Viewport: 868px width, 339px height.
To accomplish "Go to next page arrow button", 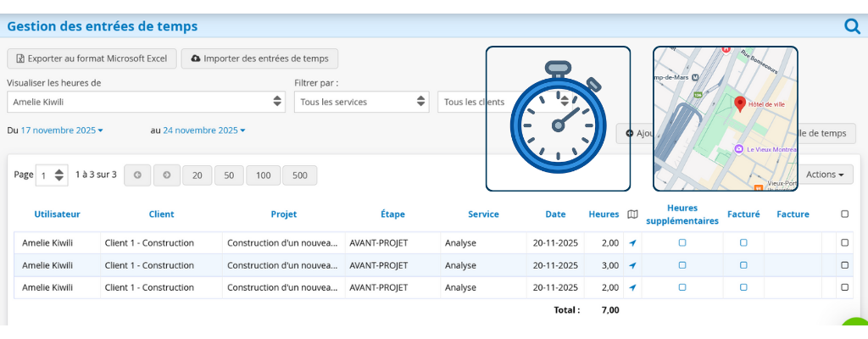I will [166, 175].
